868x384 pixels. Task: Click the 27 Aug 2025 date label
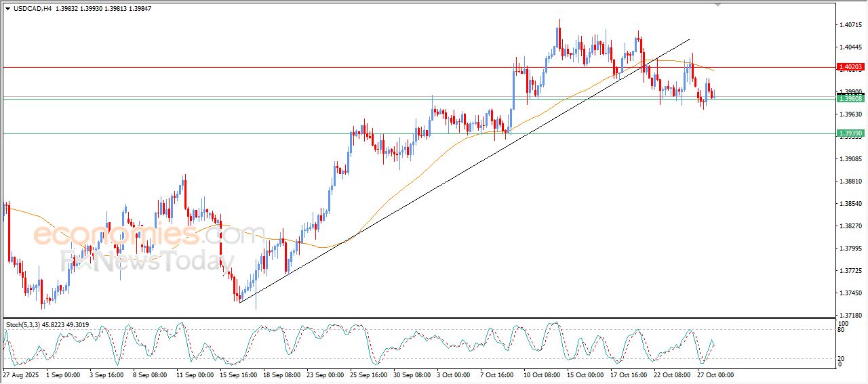pyautogui.click(x=20, y=375)
